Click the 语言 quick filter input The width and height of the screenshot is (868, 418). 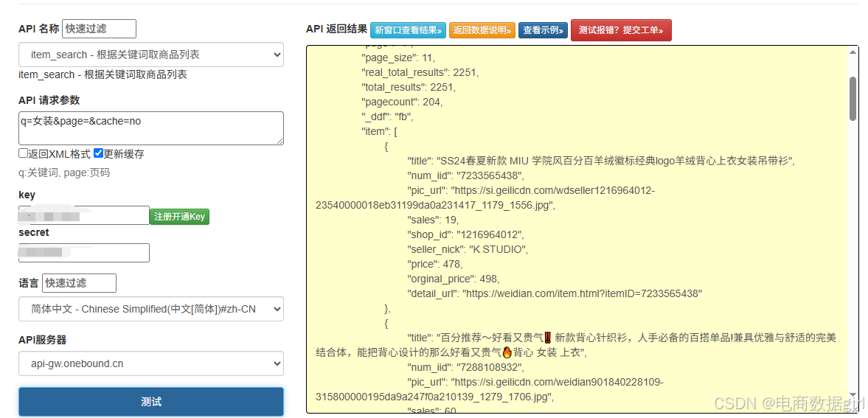coord(79,283)
